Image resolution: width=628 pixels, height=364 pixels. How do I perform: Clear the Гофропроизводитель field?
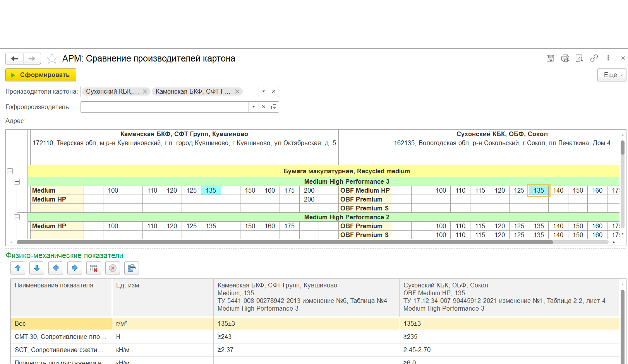(x=264, y=107)
